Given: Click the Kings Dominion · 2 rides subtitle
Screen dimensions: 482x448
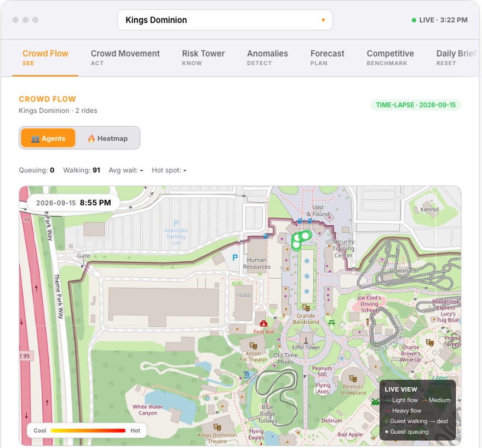Looking at the screenshot, I should pyautogui.click(x=58, y=111).
